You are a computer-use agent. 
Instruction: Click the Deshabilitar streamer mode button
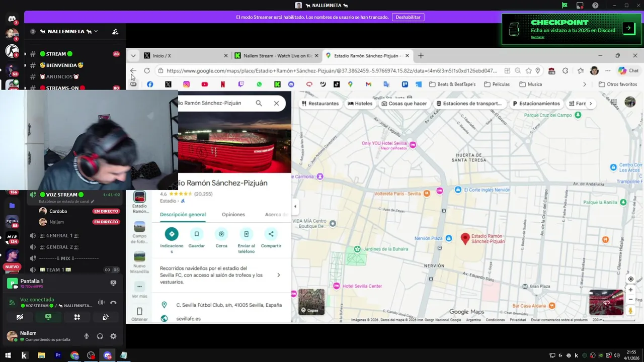(408, 17)
